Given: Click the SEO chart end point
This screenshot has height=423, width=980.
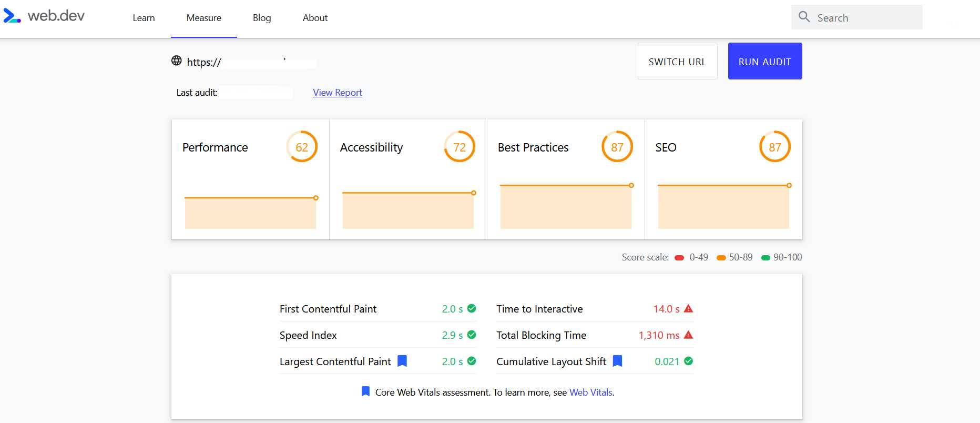Looking at the screenshot, I should point(789,185).
